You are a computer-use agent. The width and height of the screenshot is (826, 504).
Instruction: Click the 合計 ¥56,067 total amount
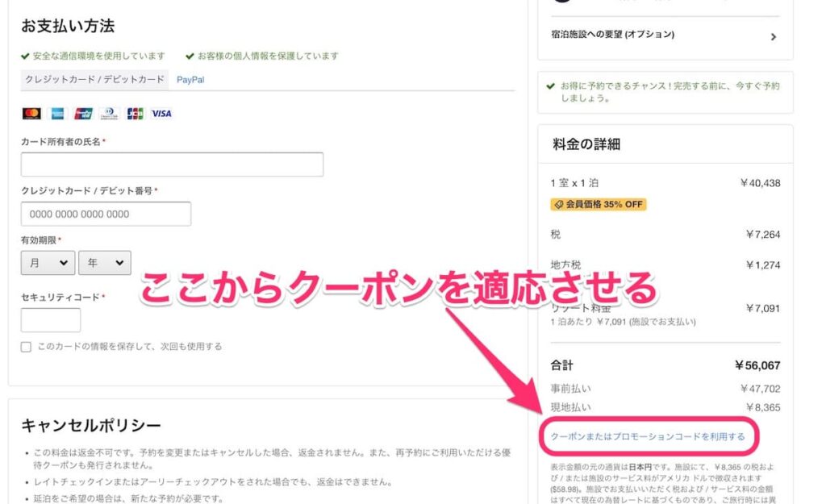[x=757, y=365]
